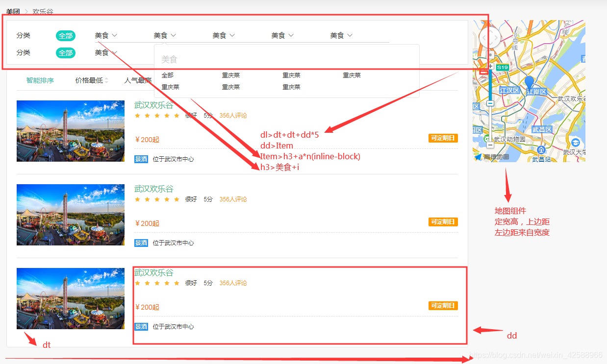This screenshot has height=364, width=607.
Task: Click the 景酒 tag in the first listing
Action: 141,159
